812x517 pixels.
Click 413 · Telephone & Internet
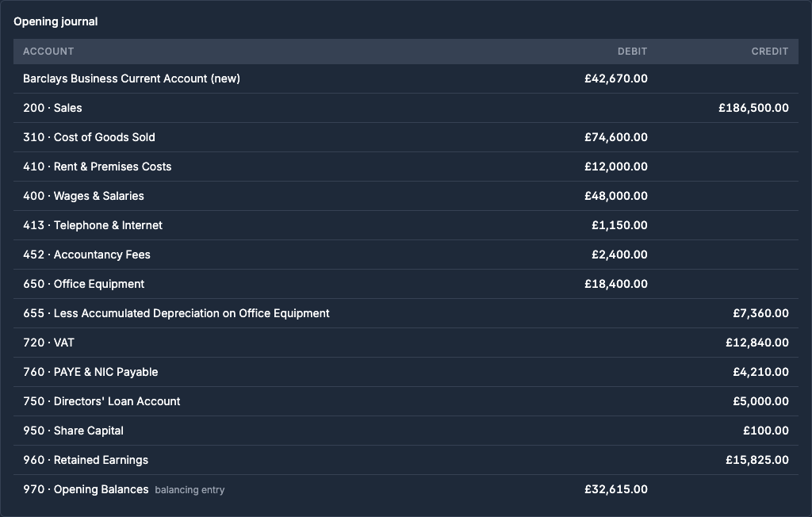point(93,225)
